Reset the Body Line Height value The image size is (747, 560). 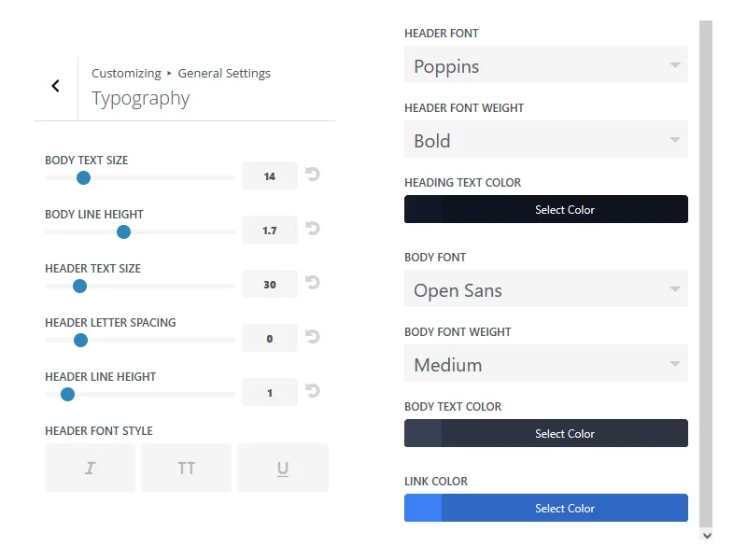[313, 229]
